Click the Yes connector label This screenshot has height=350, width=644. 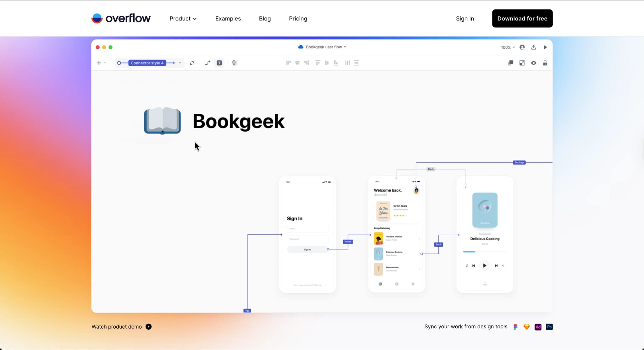(247, 311)
